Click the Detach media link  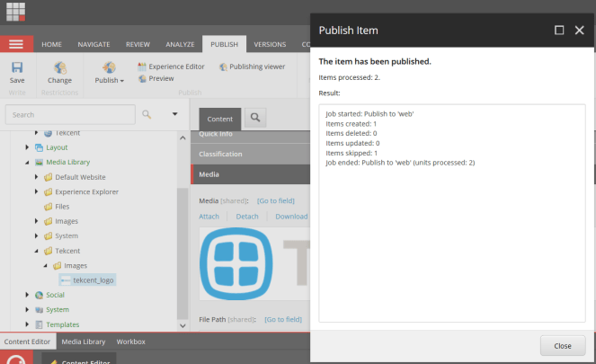(x=246, y=217)
